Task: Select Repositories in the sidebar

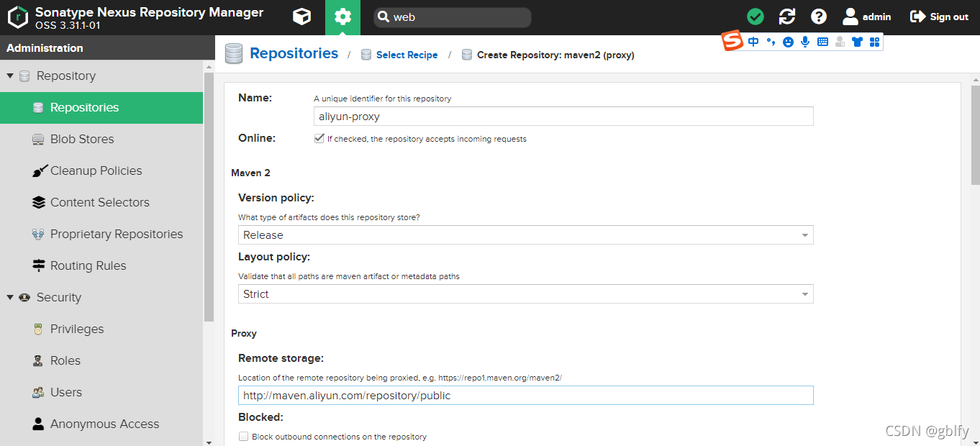Action: (101, 108)
